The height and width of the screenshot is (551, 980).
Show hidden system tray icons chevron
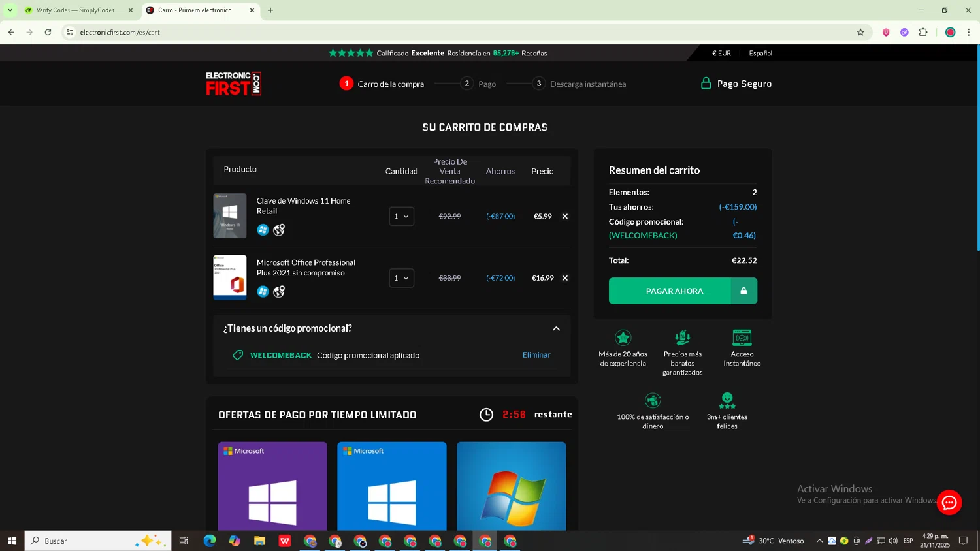[x=819, y=541]
